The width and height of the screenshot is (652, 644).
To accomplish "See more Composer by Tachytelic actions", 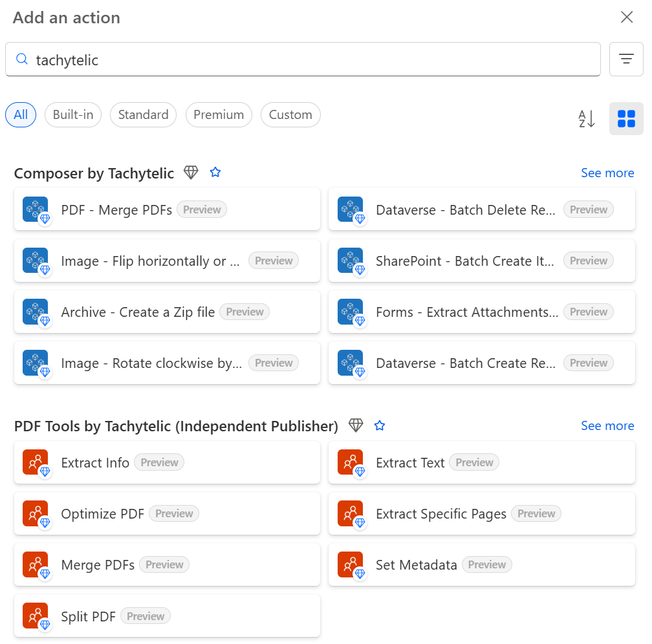I will (607, 173).
